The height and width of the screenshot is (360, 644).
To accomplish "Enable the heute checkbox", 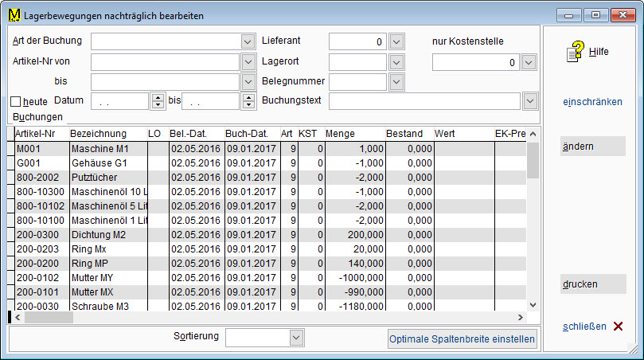I will click(x=16, y=101).
